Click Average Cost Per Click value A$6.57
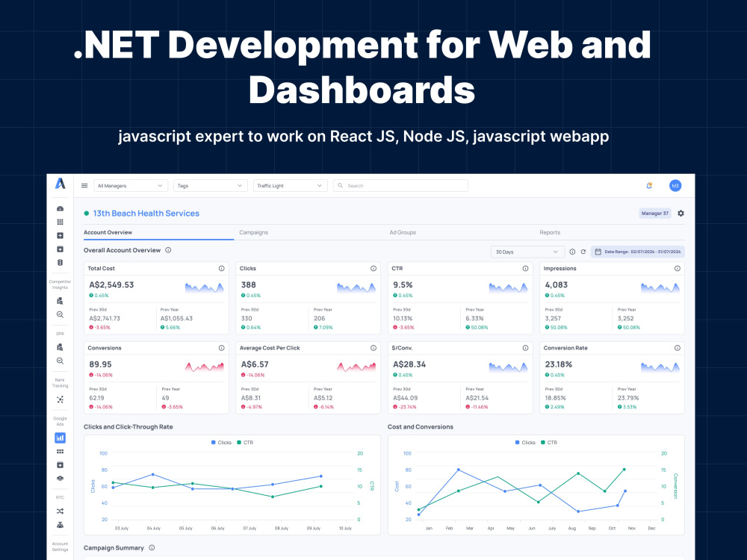The height and width of the screenshot is (560, 747). coord(255,364)
